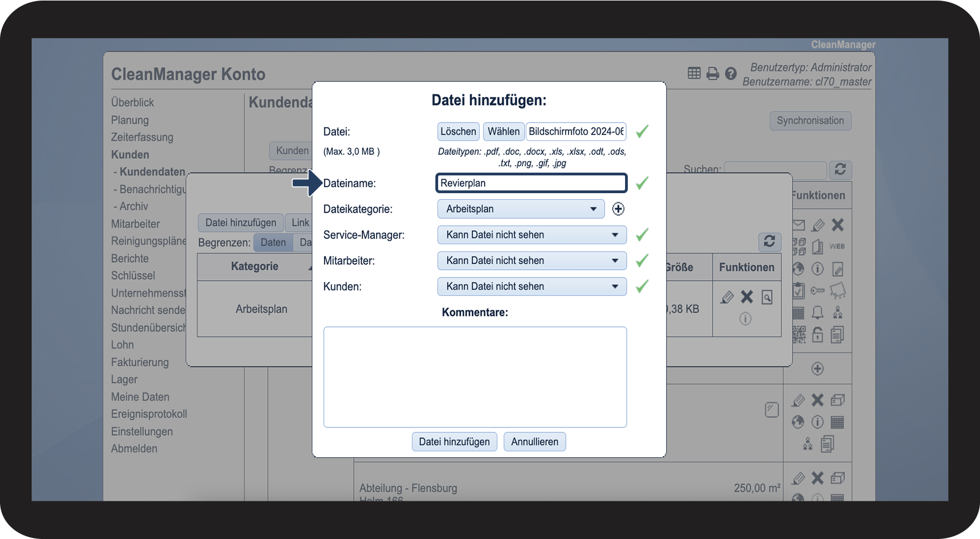The image size is (980, 539).
Task: Edit the Arbeitsplan file with pencil icon
Action: [727, 297]
